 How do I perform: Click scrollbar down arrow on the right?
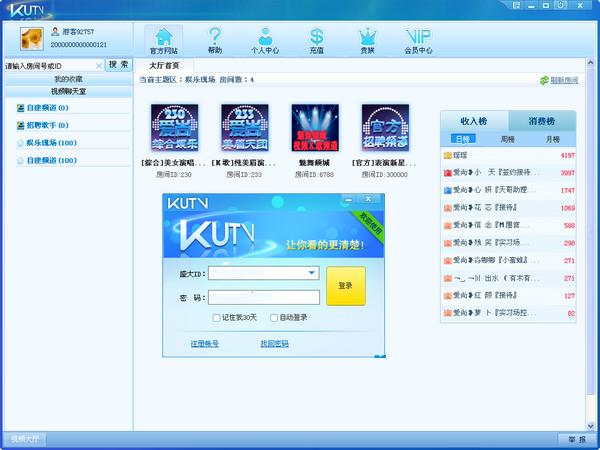(590, 426)
